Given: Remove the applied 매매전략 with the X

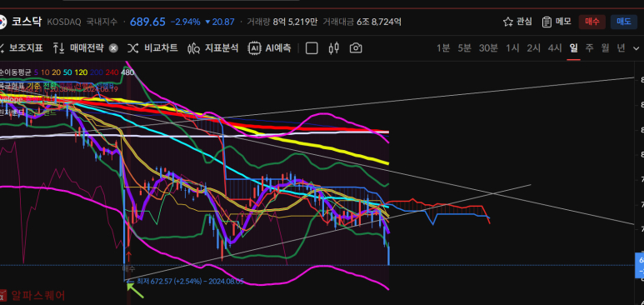Looking at the screenshot, I should tap(113, 48).
